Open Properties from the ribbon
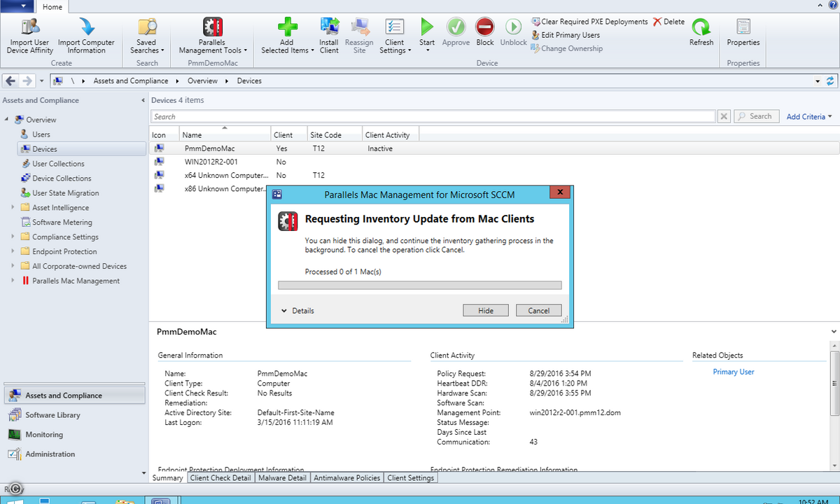The image size is (840, 504). coord(743,32)
